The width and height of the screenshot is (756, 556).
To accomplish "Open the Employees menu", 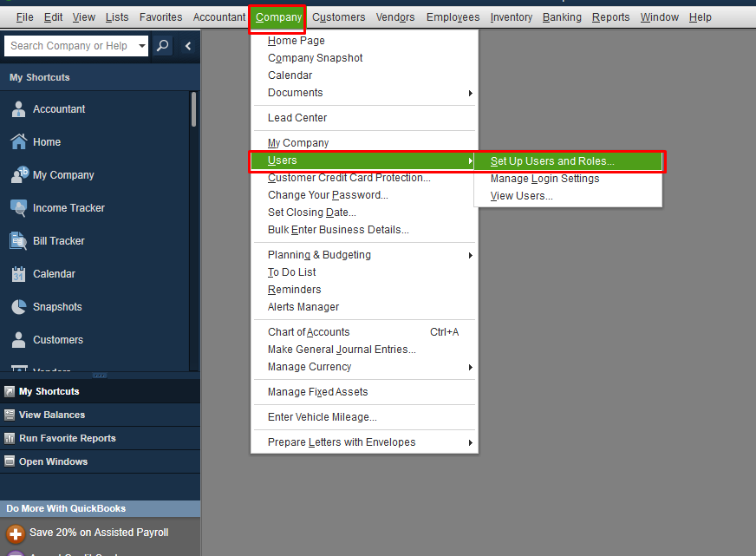I will (x=453, y=17).
